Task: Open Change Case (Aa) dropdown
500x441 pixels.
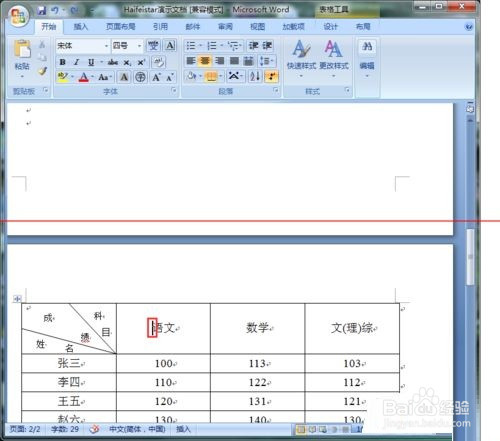Action: pyautogui.click(x=105, y=77)
